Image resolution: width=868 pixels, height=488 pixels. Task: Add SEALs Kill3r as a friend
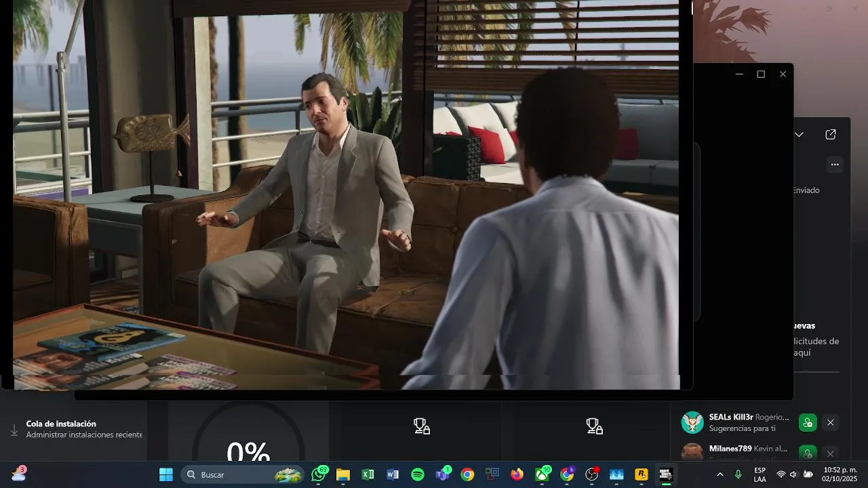(807, 423)
